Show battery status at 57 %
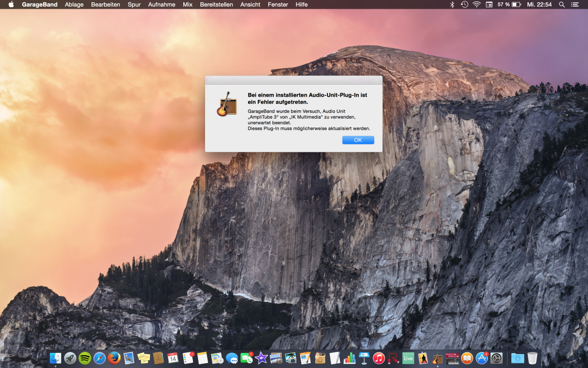Image resolution: width=588 pixels, height=368 pixels. 509,5
